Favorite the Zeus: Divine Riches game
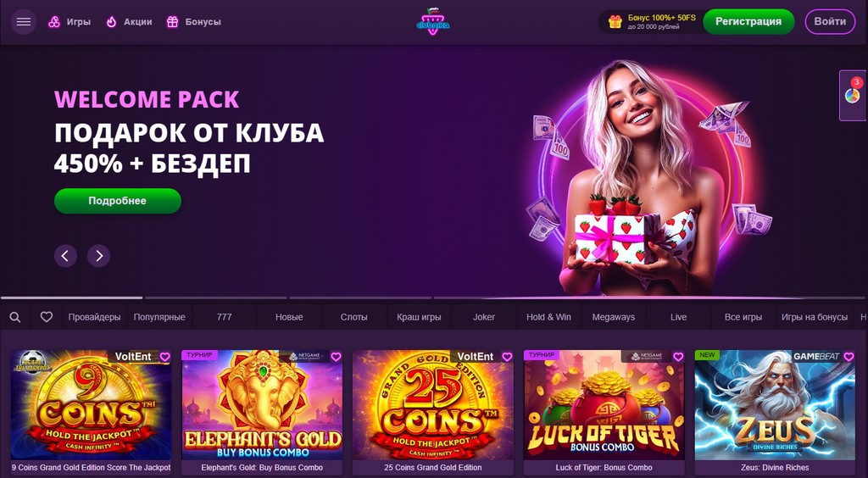868x478 pixels. point(849,357)
